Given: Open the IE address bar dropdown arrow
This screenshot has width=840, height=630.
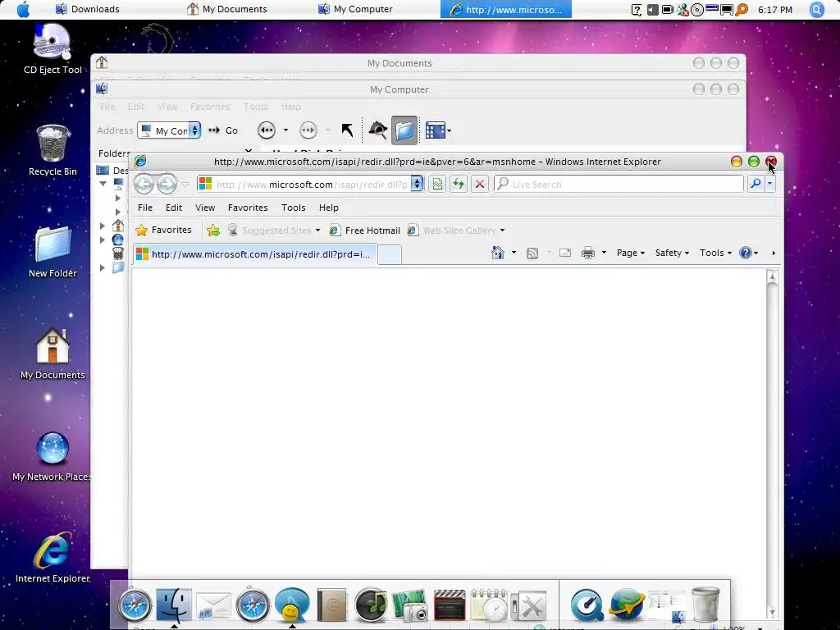Looking at the screenshot, I should click(x=417, y=184).
